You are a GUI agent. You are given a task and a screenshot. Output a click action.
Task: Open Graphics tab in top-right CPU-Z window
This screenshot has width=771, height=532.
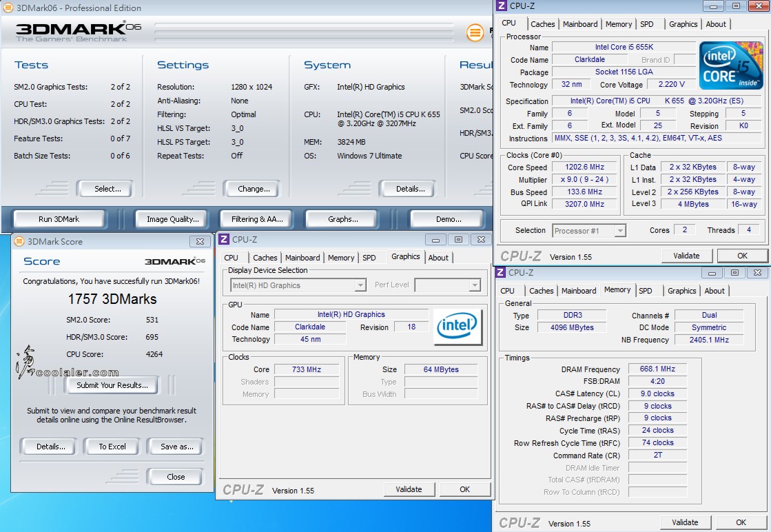click(683, 24)
